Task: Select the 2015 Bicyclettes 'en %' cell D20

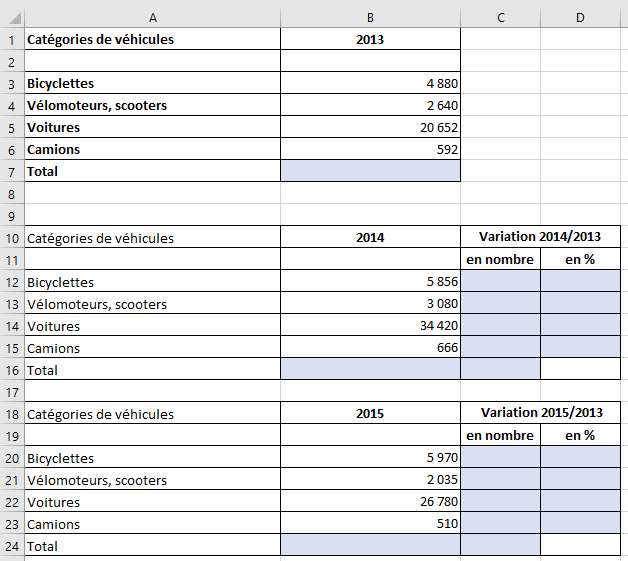Action: pyautogui.click(x=580, y=458)
